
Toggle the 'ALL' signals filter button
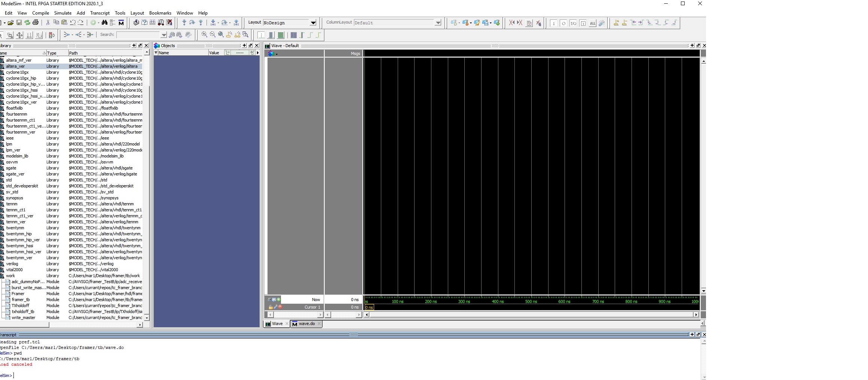coord(593,23)
